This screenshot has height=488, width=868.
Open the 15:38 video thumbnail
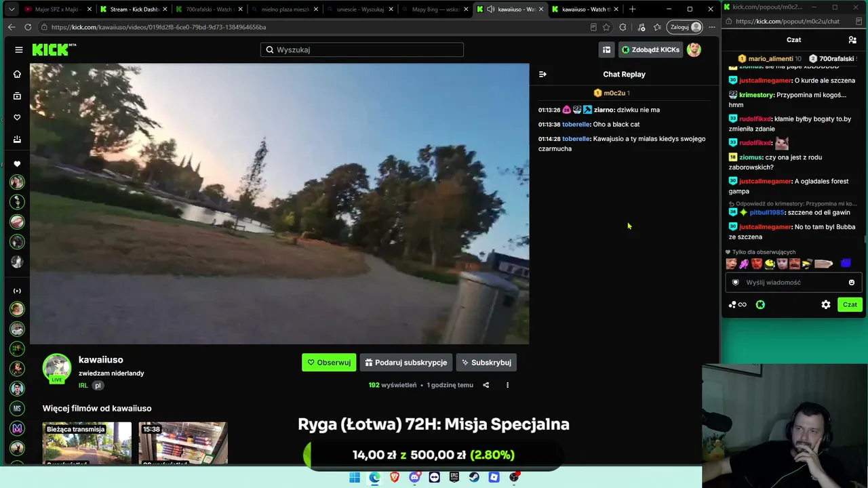[183, 443]
